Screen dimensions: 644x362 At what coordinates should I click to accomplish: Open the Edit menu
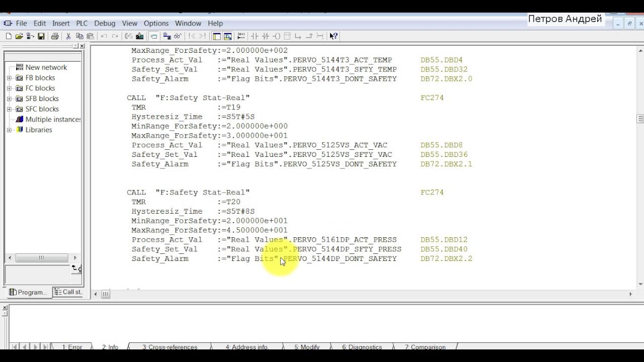coord(40,23)
